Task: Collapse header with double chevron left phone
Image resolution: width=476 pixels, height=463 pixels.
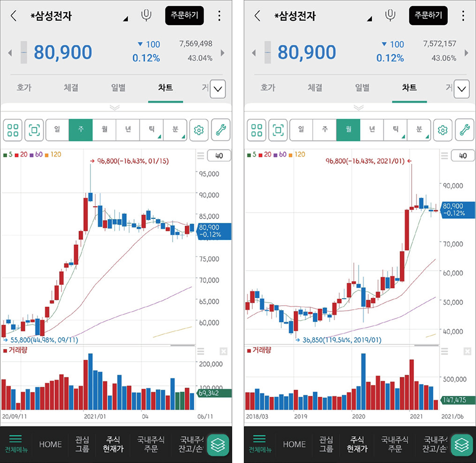Action: coord(115,108)
